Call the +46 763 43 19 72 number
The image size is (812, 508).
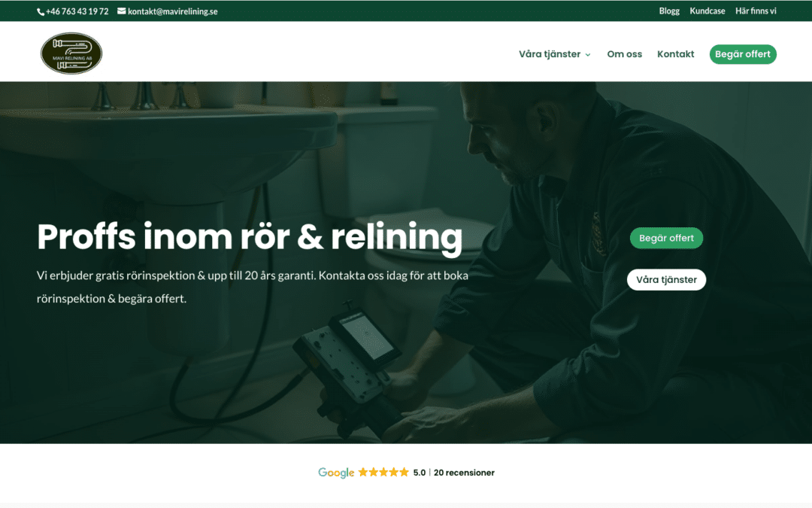(77, 11)
